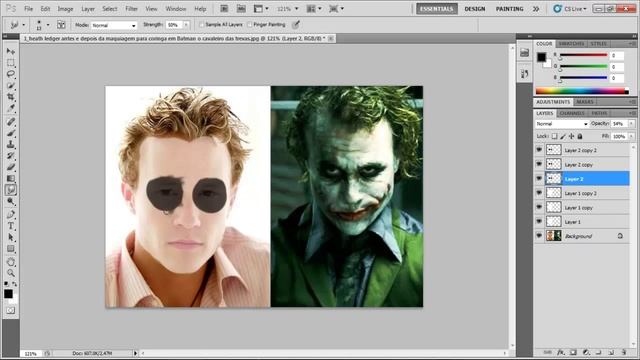Select the Quick Selection tool
Viewport: 640px width, 360px height.
pos(11,86)
